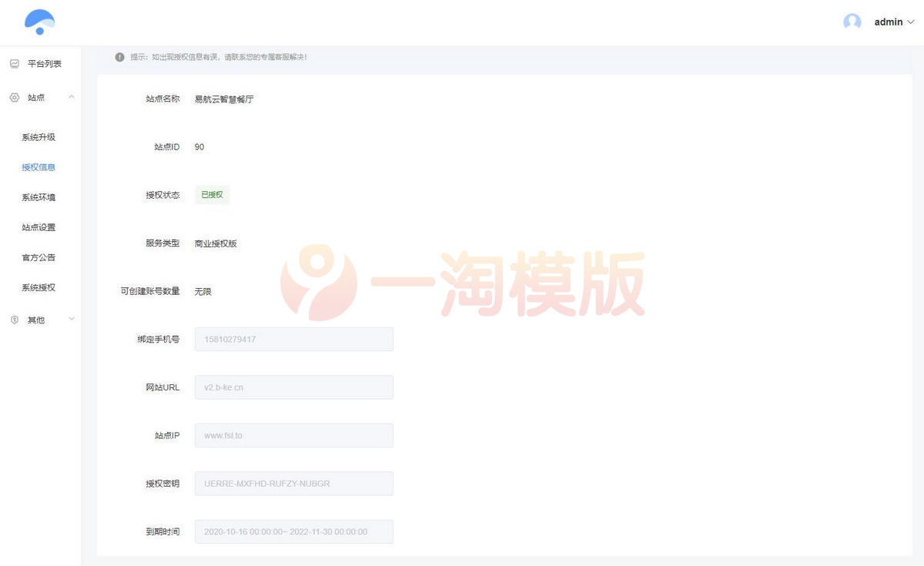Viewport: 924px width, 566px height.
Task: Click the platform logo icon in the top left
Action: pos(38,22)
